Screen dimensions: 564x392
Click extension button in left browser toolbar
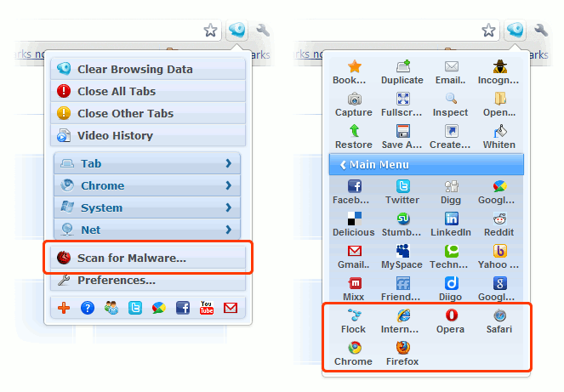237,30
